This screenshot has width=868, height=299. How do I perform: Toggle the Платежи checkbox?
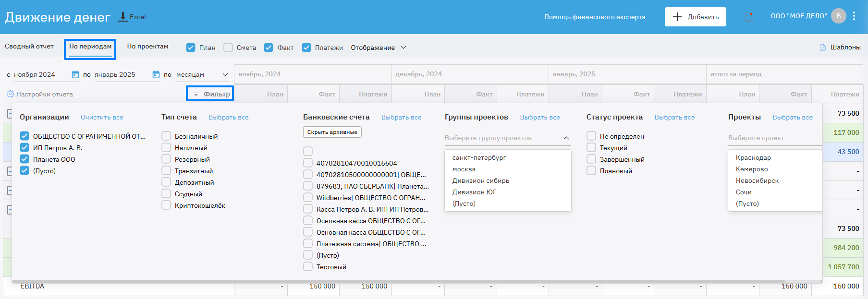click(x=306, y=48)
